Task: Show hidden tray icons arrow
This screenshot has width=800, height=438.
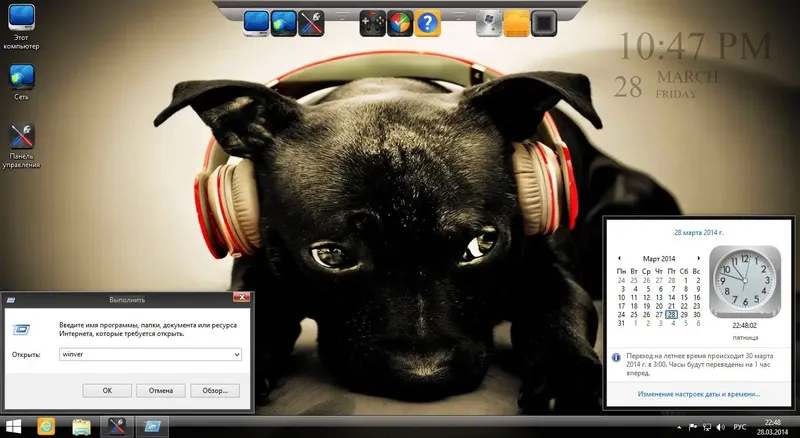Action: 679,427
